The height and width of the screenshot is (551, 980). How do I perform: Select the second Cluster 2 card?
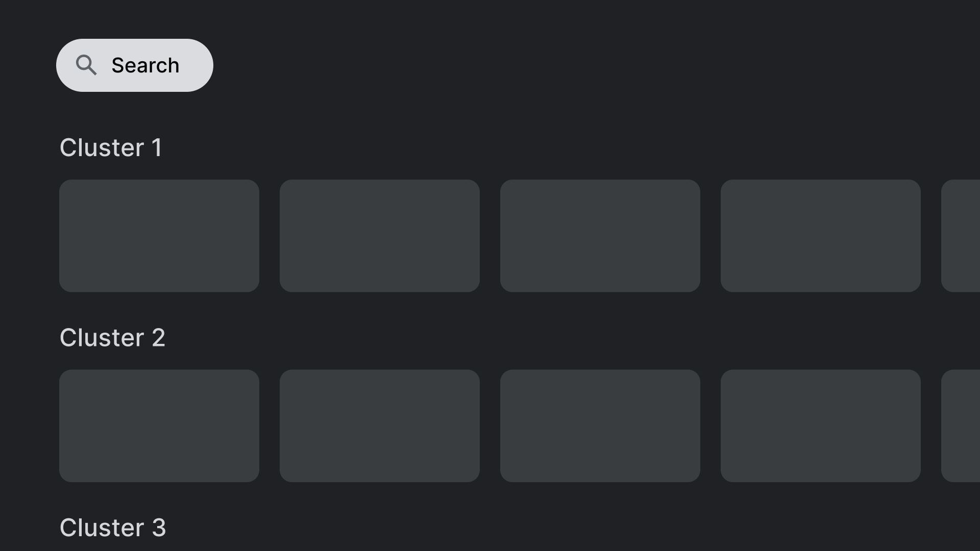click(x=380, y=425)
